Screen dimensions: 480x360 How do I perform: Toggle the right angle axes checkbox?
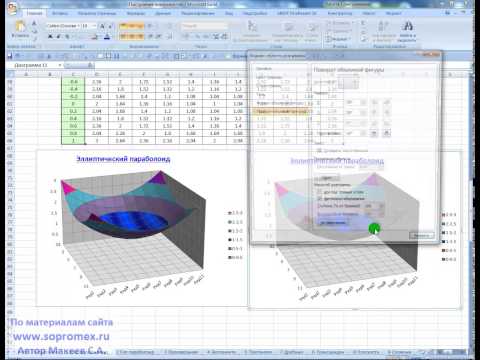[319, 192]
